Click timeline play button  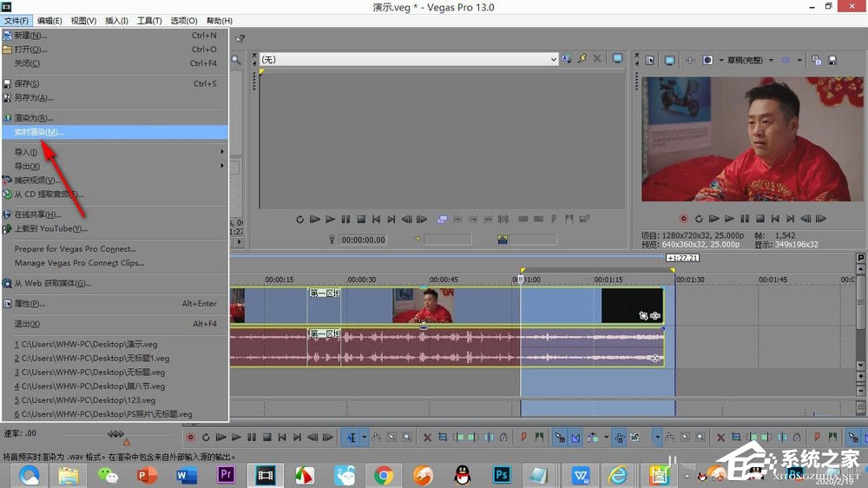(x=236, y=438)
